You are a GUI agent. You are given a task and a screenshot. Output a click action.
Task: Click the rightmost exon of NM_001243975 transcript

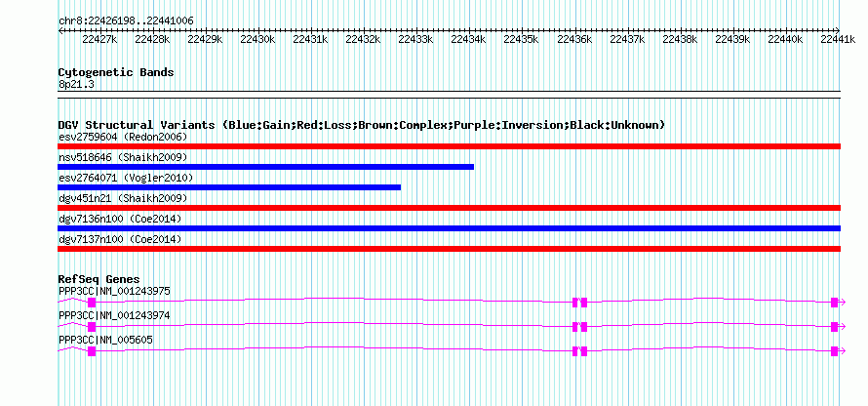(834, 303)
